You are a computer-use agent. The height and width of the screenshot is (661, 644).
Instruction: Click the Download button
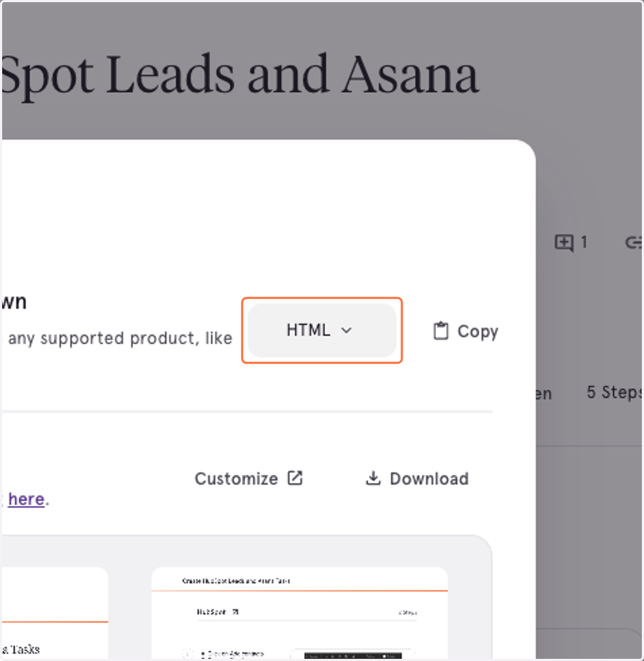[x=417, y=479]
